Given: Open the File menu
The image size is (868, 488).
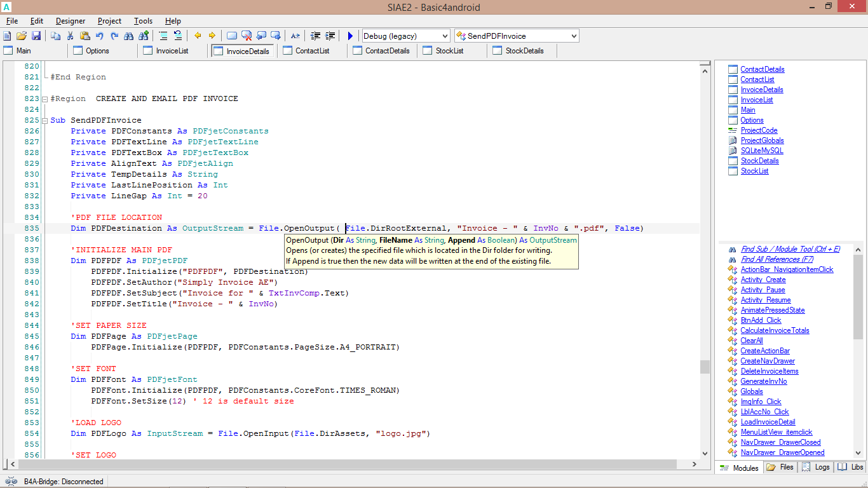Looking at the screenshot, I should 12,21.
